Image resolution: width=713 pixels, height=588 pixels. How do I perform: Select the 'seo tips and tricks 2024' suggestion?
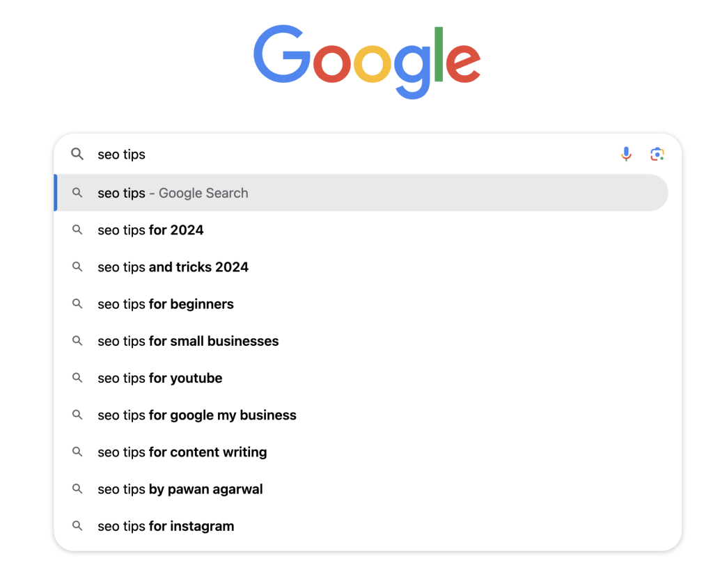point(173,267)
